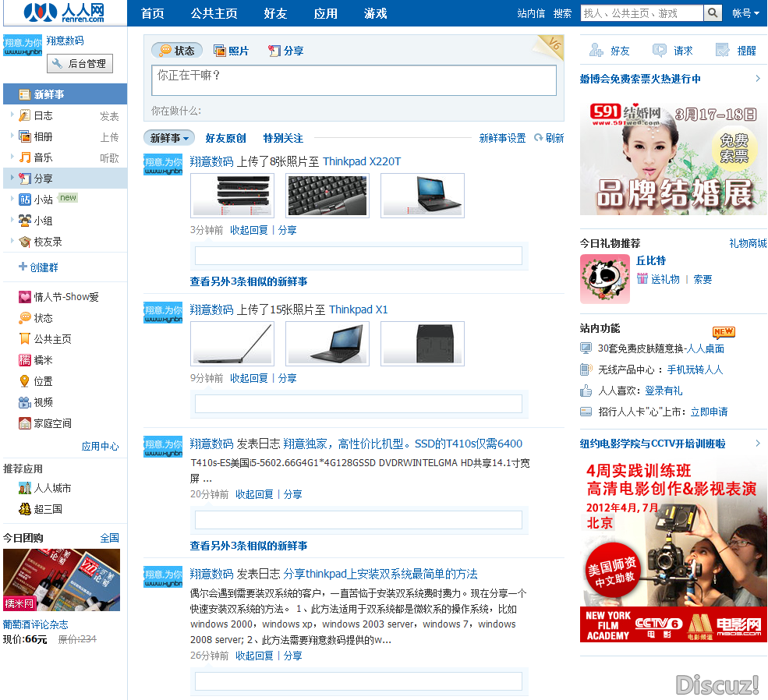
Task: Open the 新鲜事 feed filter dropdown
Action: pos(169,138)
